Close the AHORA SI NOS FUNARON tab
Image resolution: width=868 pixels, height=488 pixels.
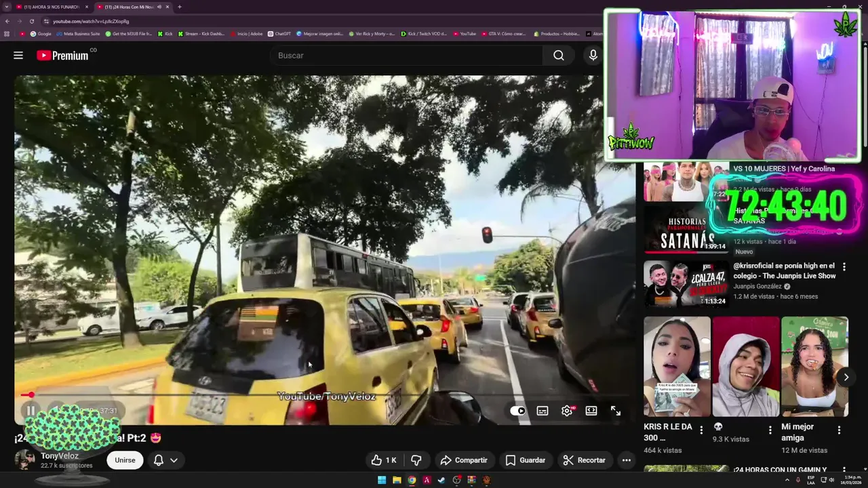point(87,7)
